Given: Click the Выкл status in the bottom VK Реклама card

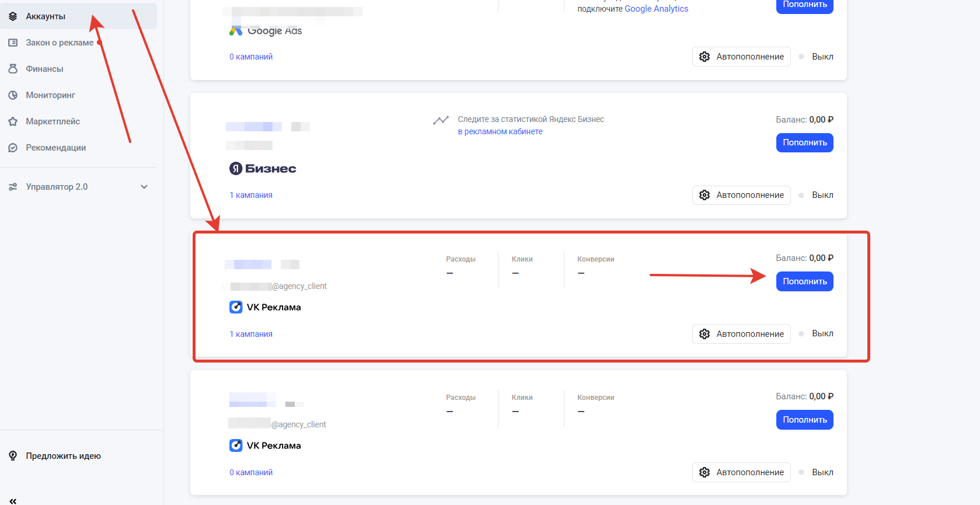Looking at the screenshot, I should pos(822,472).
